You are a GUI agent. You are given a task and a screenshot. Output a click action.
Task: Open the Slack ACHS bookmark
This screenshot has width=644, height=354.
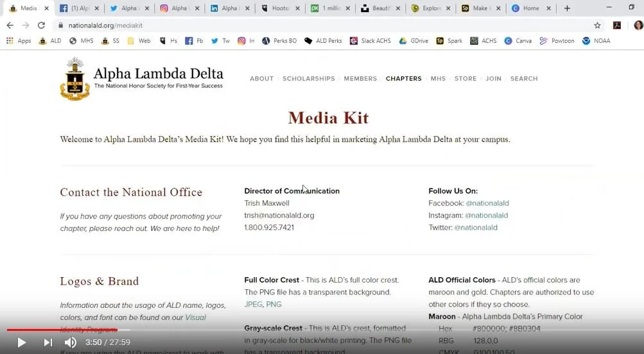click(x=370, y=40)
